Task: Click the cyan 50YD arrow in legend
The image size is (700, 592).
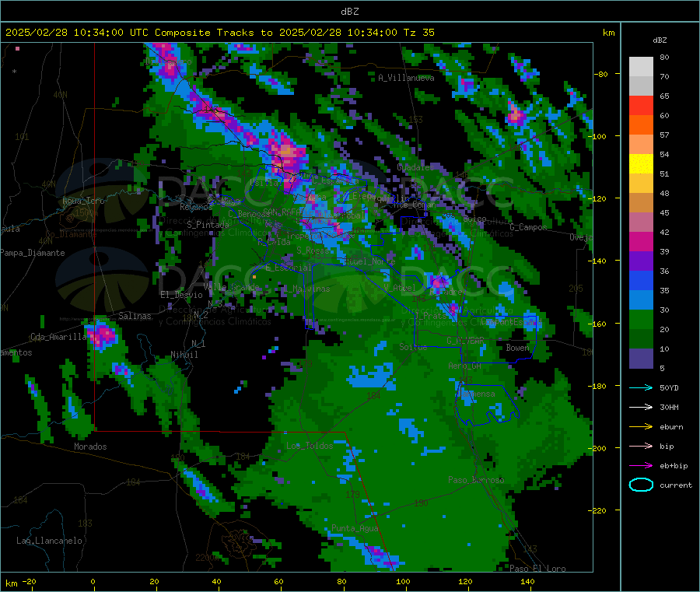Action: 641,387
